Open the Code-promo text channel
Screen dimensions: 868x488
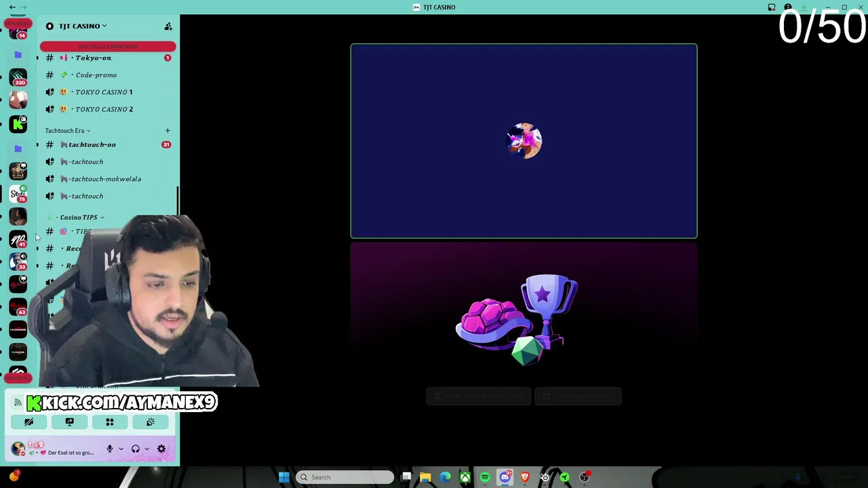point(108,75)
